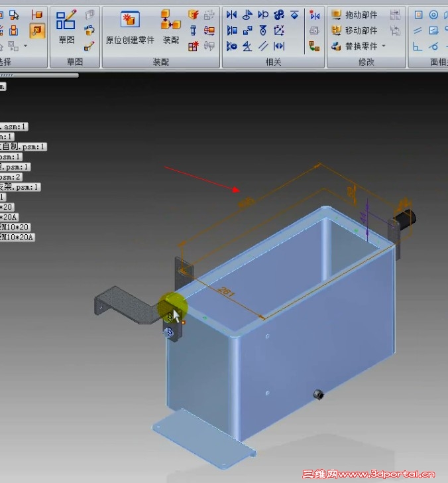Click 拖动部件 drag component command

pyautogui.click(x=355, y=15)
